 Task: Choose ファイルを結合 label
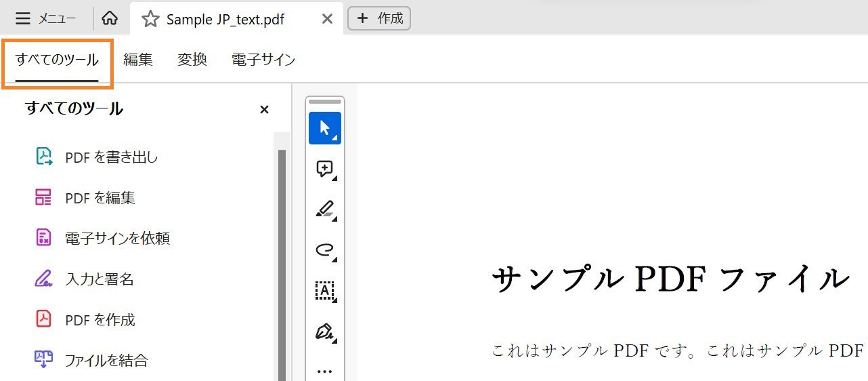(106, 360)
